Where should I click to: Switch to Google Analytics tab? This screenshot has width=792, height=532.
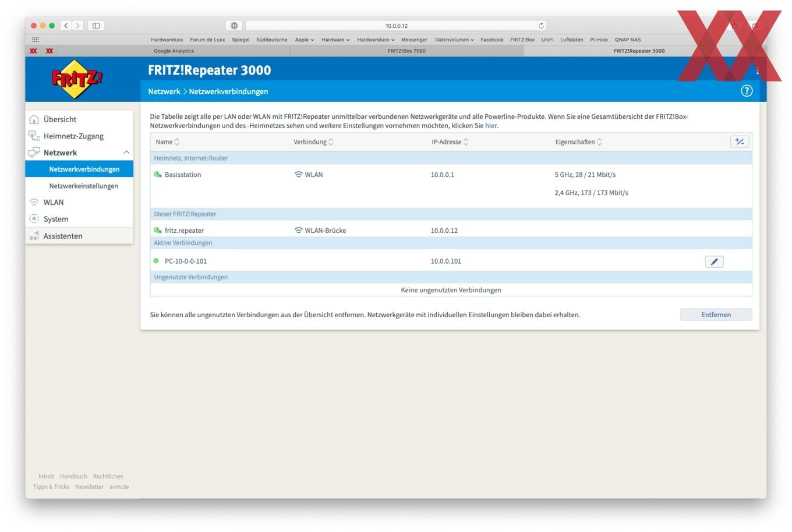tap(174, 51)
